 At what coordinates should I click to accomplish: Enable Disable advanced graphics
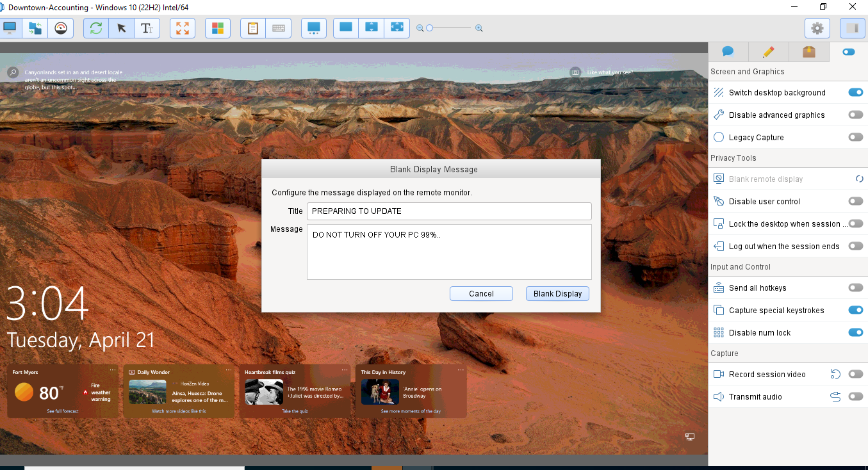tap(856, 115)
